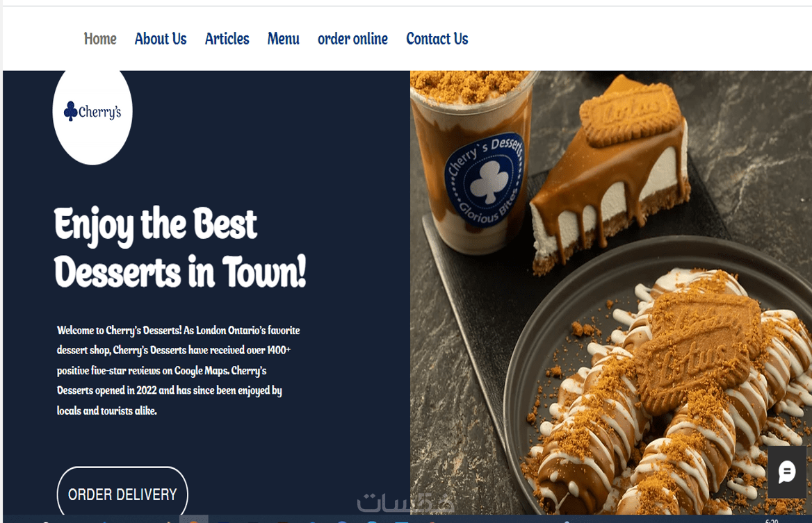Click the Arabic watermark text at the bottom
Image resolution: width=812 pixels, height=523 pixels.
(x=405, y=502)
